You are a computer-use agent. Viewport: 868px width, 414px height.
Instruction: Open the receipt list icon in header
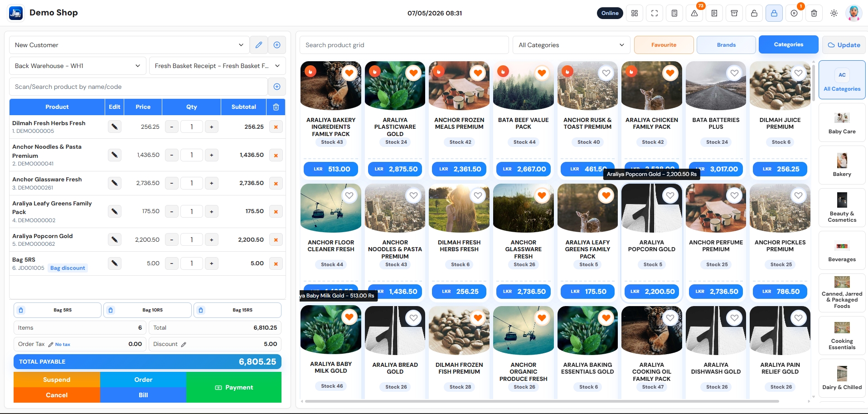(714, 13)
